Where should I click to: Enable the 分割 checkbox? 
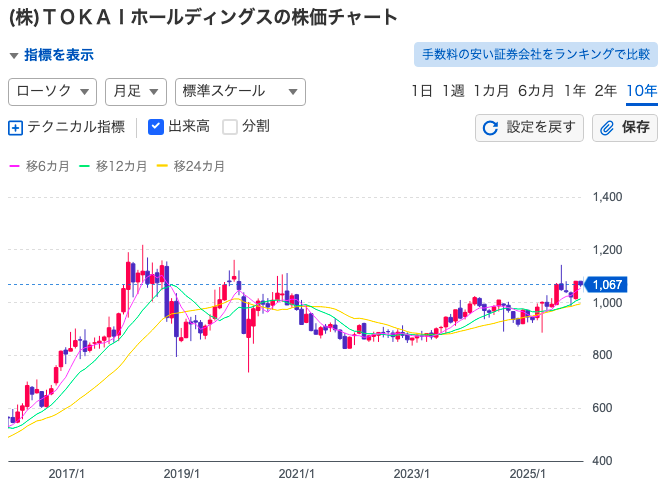[230, 127]
